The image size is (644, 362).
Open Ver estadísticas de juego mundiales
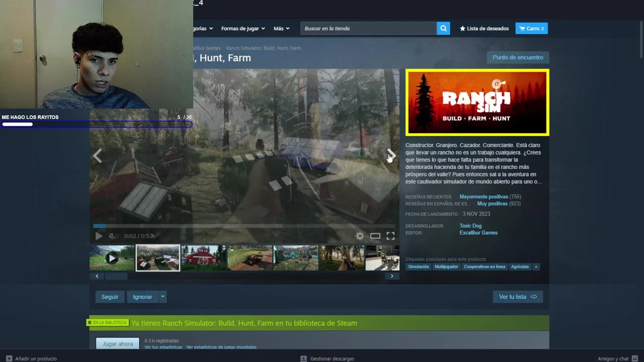click(x=221, y=347)
